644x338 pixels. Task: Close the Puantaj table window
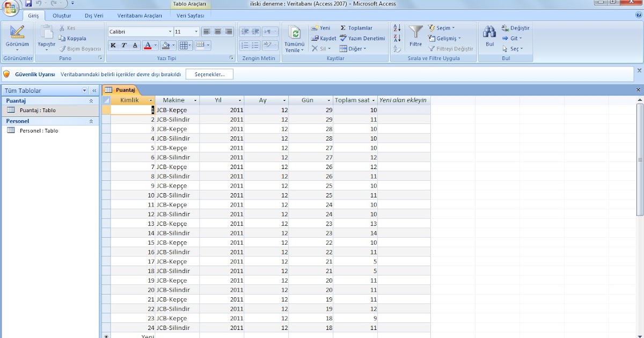point(638,90)
